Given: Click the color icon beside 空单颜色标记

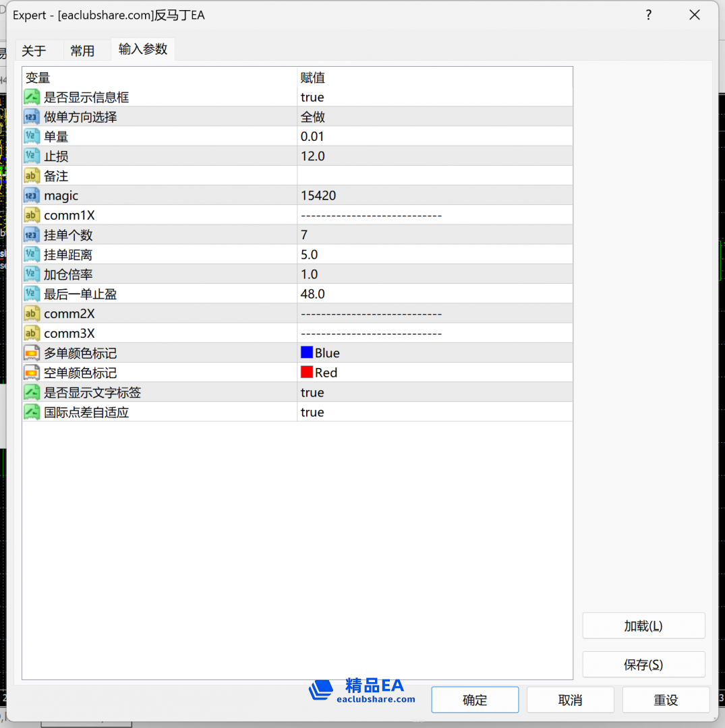Looking at the screenshot, I should tap(32, 373).
